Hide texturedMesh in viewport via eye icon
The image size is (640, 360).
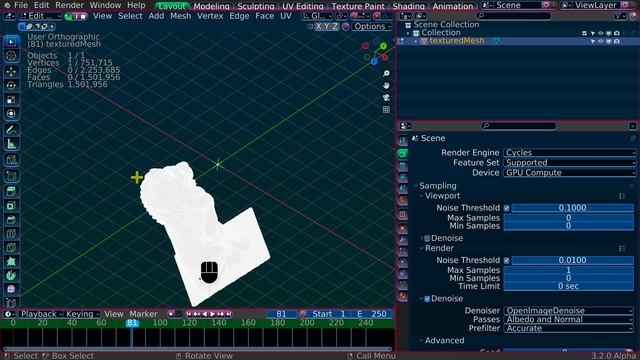(600, 41)
